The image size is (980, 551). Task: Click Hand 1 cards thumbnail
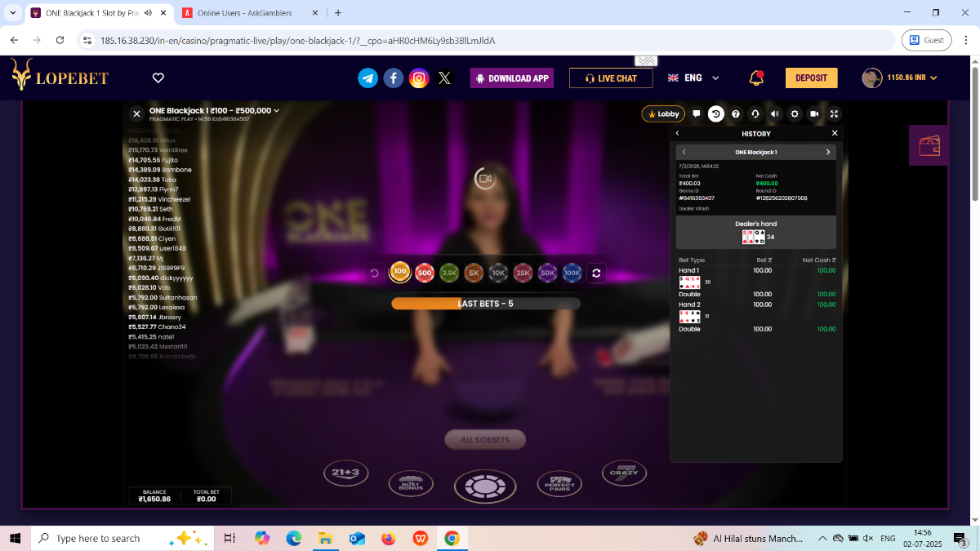click(690, 282)
